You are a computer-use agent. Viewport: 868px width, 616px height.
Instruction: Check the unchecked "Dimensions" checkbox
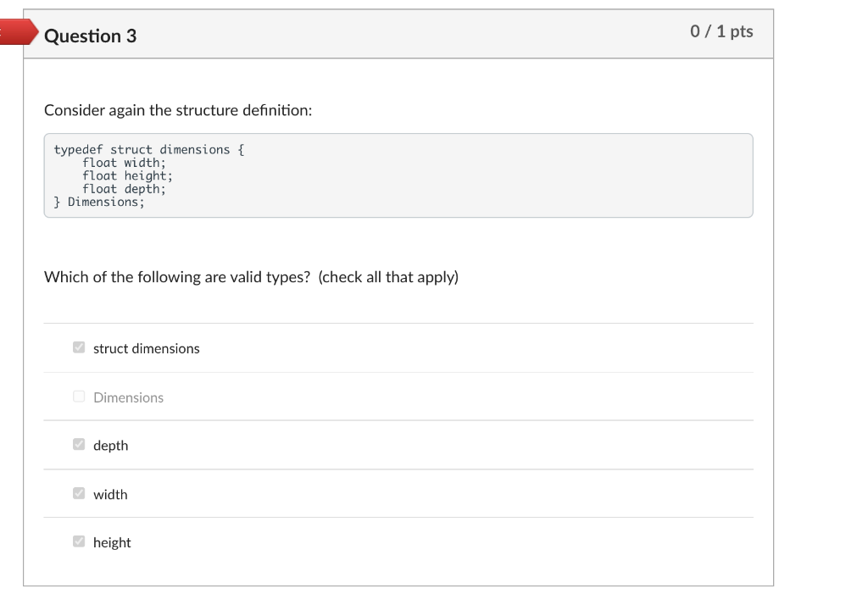(x=79, y=397)
